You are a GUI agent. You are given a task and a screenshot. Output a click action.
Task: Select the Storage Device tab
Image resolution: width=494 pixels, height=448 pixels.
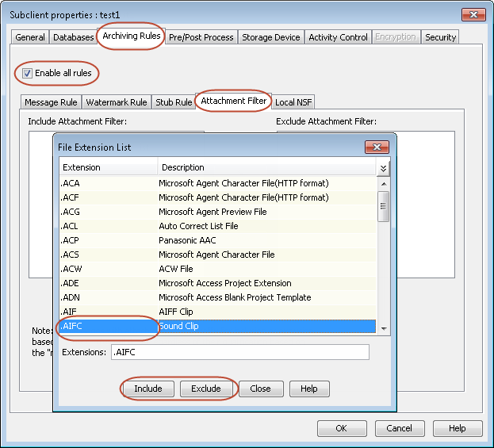[x=270, y=37]
